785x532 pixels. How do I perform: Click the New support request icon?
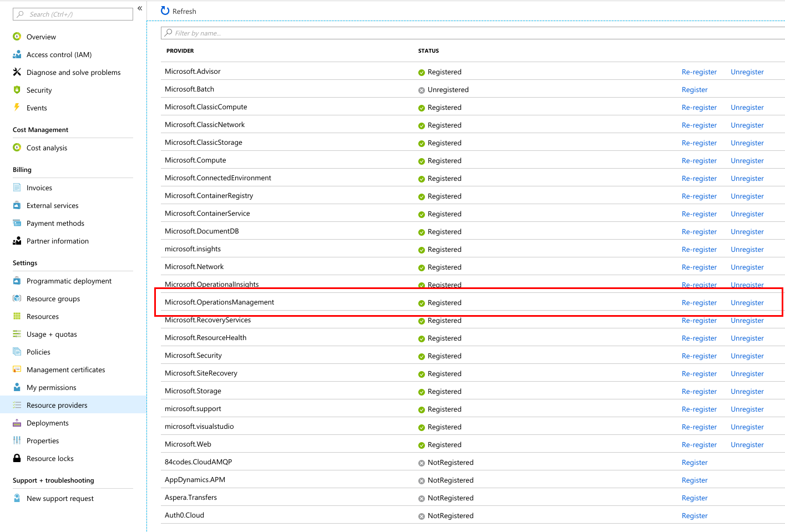tap(17, 498)
